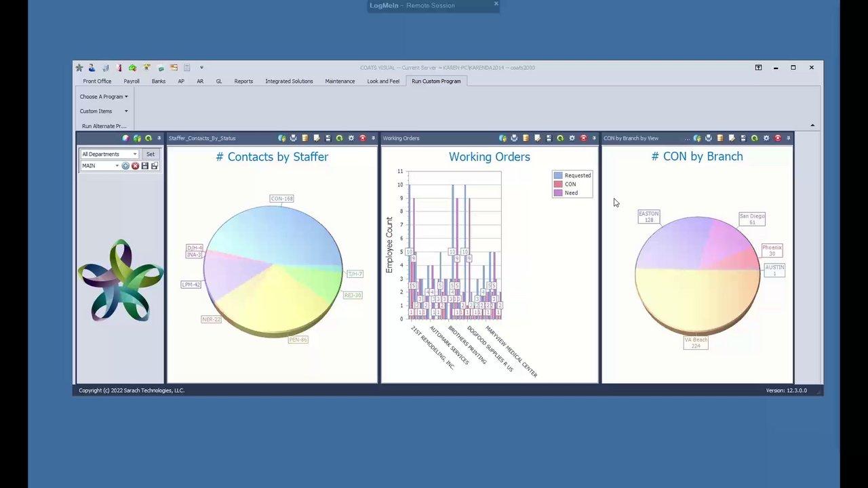This screenshot has width=868, height=488.
Task: Toggle the pin on CON by Branch panel
Action: coord(788,138)
